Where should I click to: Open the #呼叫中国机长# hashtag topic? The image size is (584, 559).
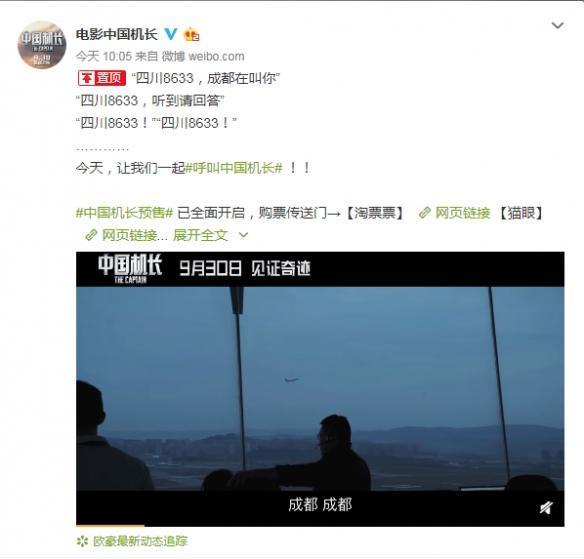point(234,168)
